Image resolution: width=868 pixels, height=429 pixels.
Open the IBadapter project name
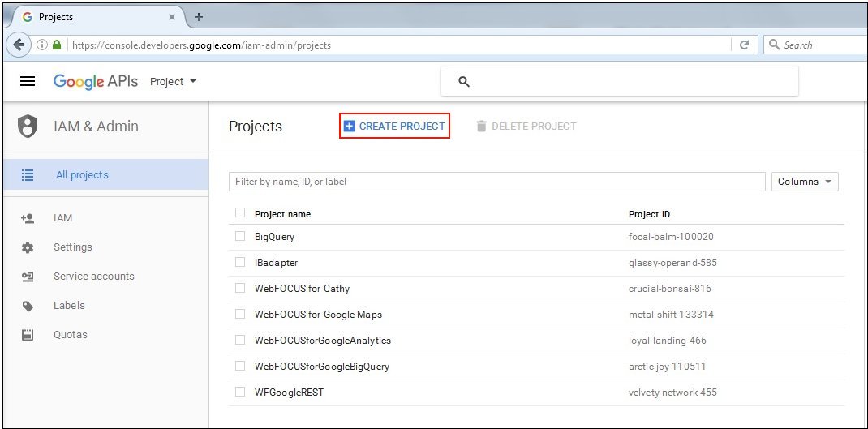coord(277,263)
